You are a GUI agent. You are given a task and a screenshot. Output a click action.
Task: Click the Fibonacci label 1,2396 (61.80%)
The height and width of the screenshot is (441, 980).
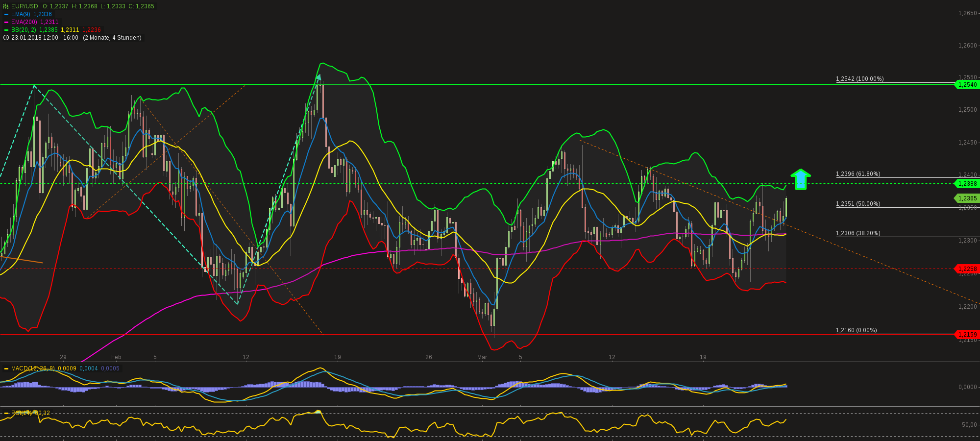[x=858, y=174]
